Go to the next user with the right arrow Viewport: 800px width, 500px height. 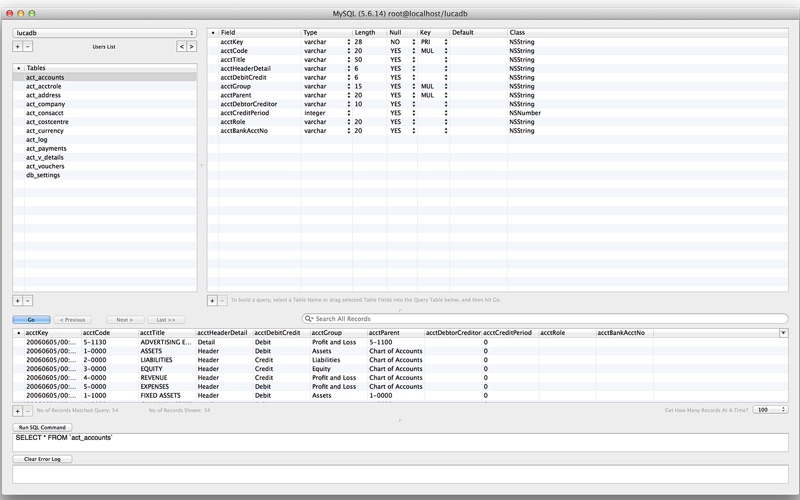click(191, 46)
